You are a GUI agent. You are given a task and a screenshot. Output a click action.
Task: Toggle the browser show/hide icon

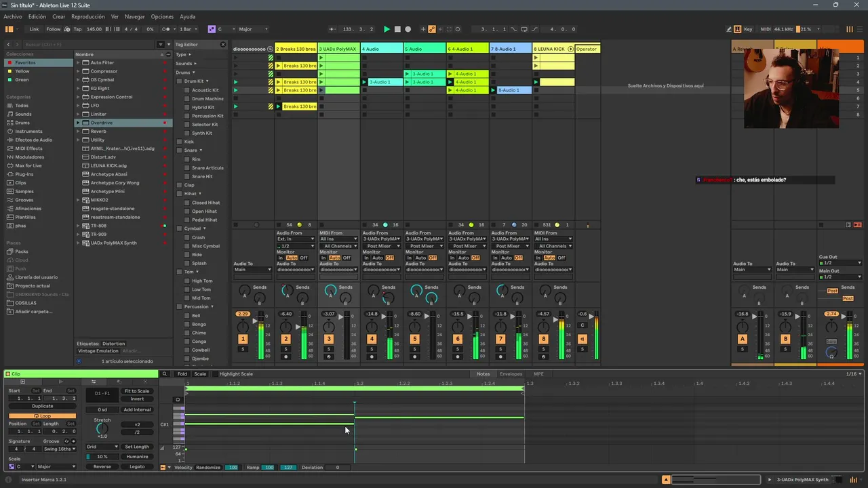pos(9,29)
